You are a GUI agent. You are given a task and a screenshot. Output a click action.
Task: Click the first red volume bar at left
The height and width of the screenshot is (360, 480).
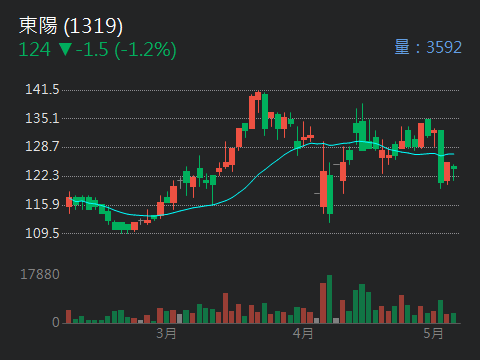click(68, 317)
